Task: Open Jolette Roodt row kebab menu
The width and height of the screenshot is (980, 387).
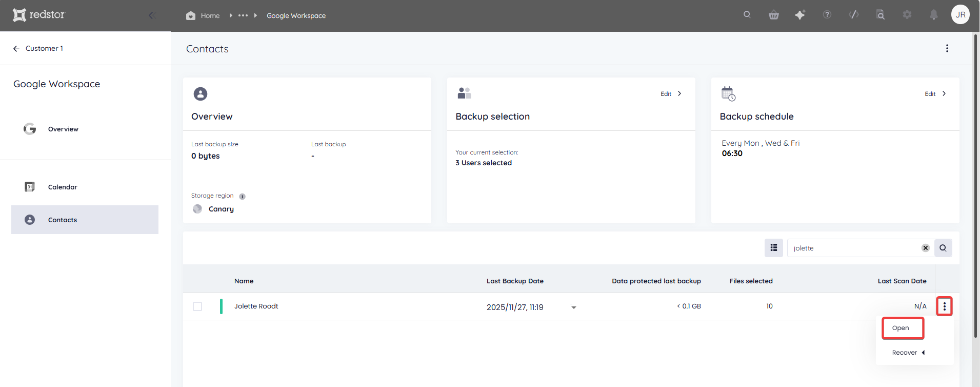Action: tap(945, 306)
